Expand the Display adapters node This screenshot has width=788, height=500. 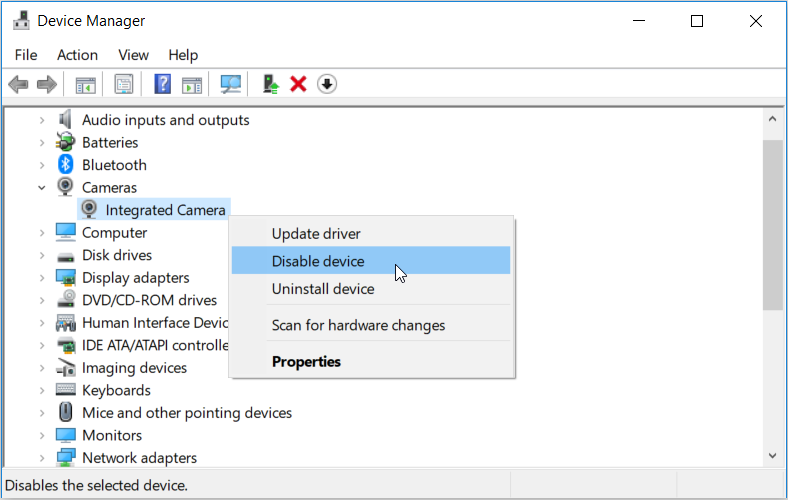pos(42,277)
